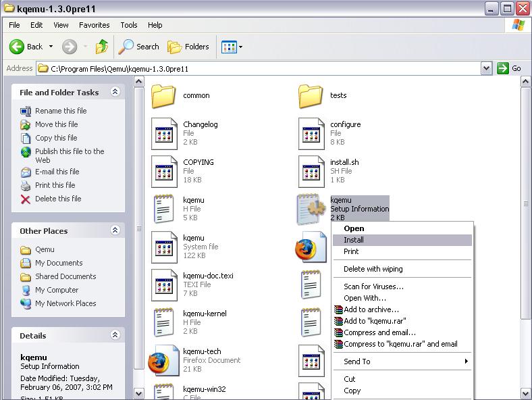532x400 pixels.
Task: Open the 'common' folder icon
Action: tap(164, 96)
